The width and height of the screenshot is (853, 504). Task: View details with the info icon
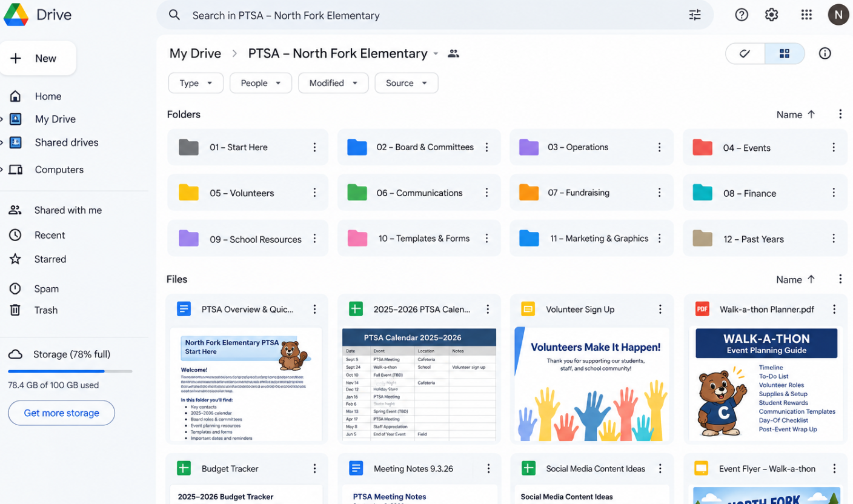click(825, 53)
